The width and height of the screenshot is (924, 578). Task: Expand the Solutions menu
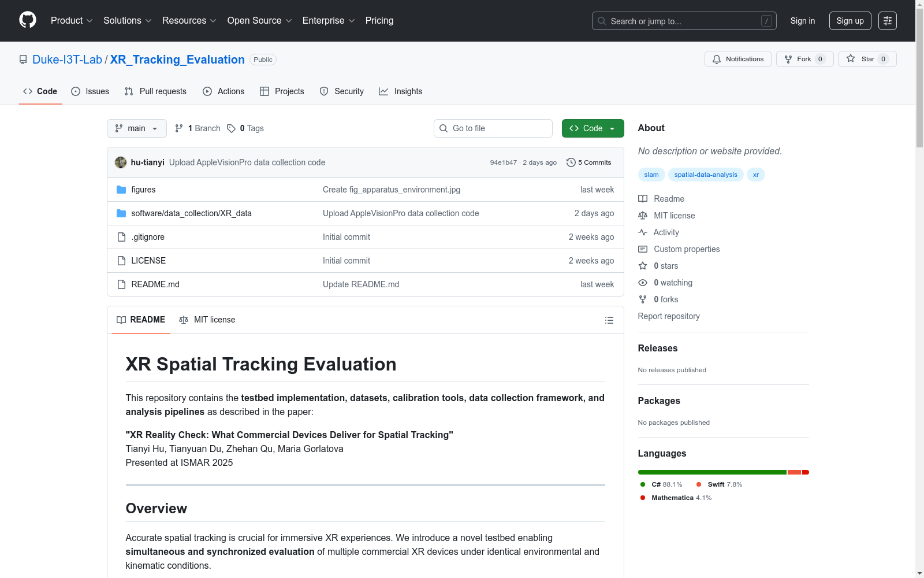[128, 21]
